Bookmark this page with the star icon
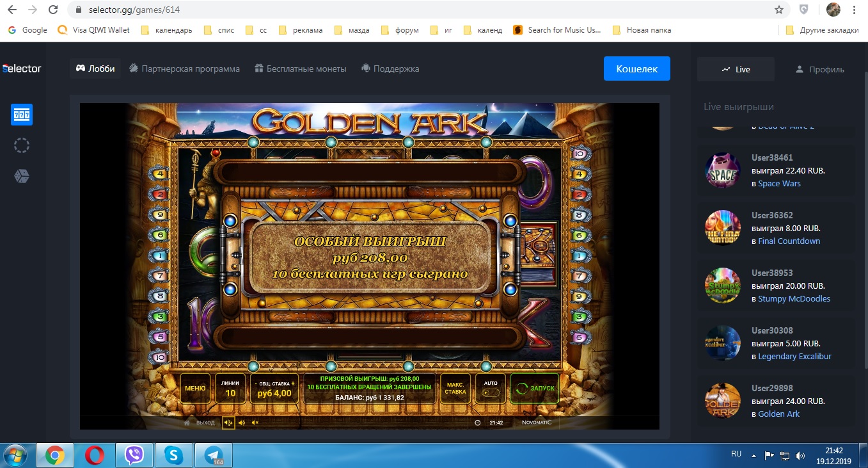Viewport: 868px width, 468px height. [778, 10]
